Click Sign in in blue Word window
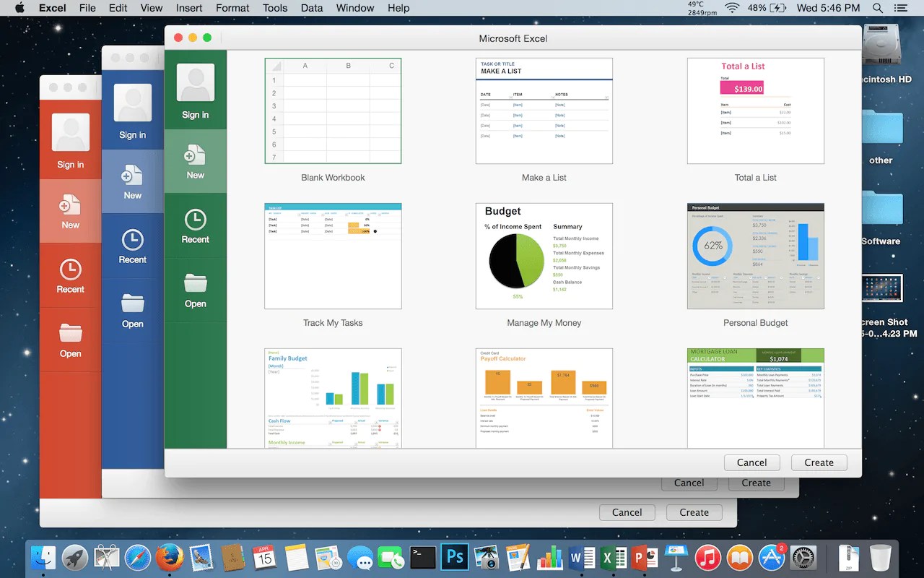Screen dimensions: 924x578 pyautogui.click(x=133, y=111)
